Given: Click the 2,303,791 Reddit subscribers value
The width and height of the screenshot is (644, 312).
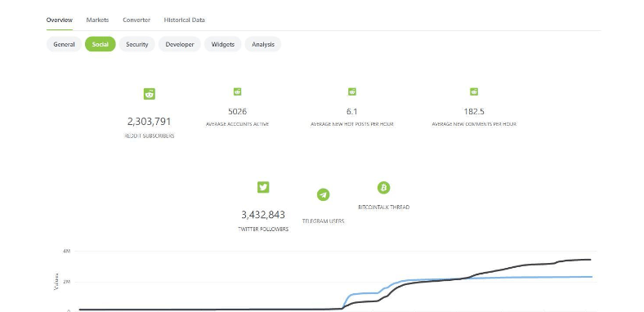Looking at the screenshot, I should point(149,122).
